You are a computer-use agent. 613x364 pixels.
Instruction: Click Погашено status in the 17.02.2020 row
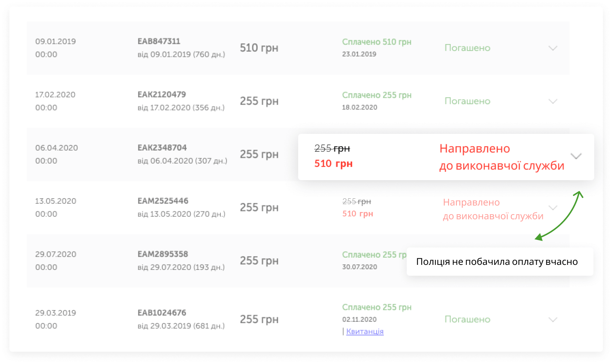[467, 101]
